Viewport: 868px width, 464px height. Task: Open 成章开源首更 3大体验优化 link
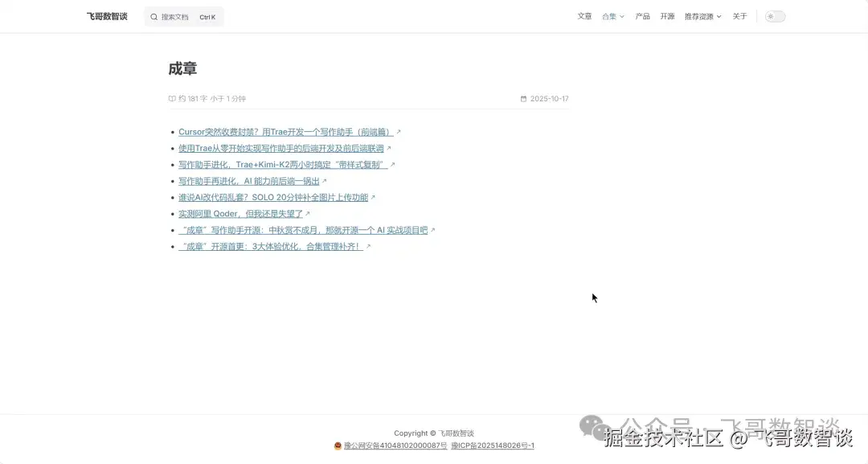coord(271,246)
